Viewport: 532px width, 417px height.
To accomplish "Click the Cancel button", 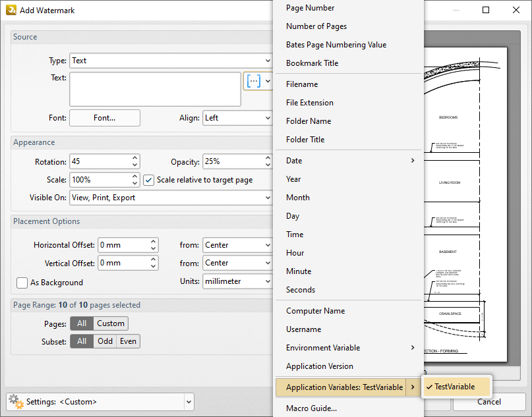I will tap(489, 402).
